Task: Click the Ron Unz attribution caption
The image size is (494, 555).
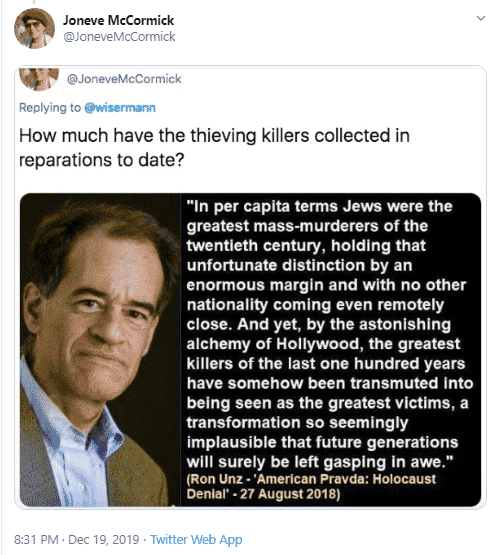Action: click(311, 486)
